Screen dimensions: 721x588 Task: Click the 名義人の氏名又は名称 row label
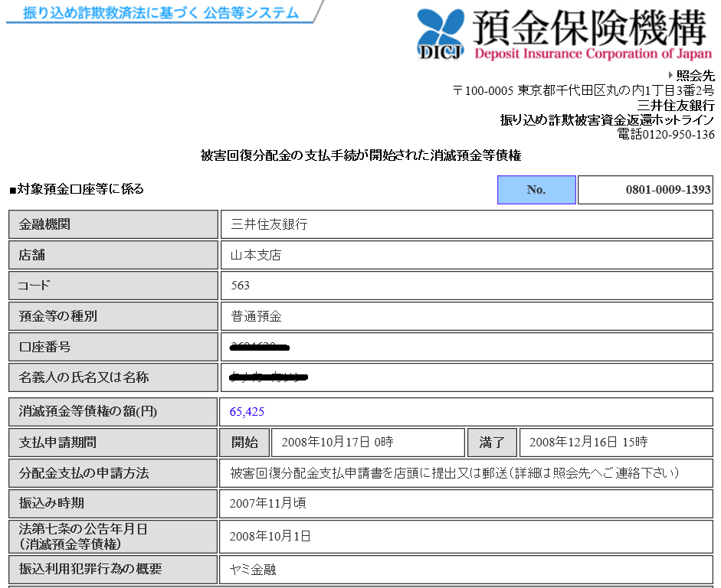pyautogui.click(x=113, y=377)
